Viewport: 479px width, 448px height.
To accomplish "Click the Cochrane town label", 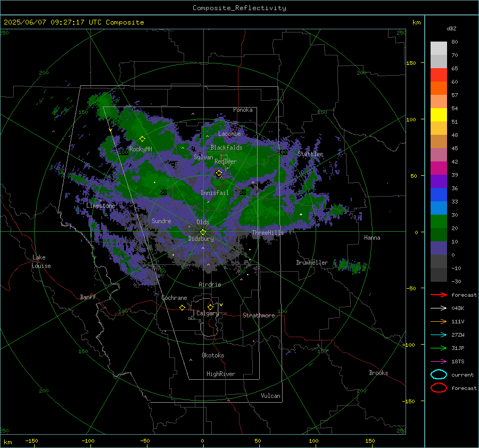I will click(174, 298).
